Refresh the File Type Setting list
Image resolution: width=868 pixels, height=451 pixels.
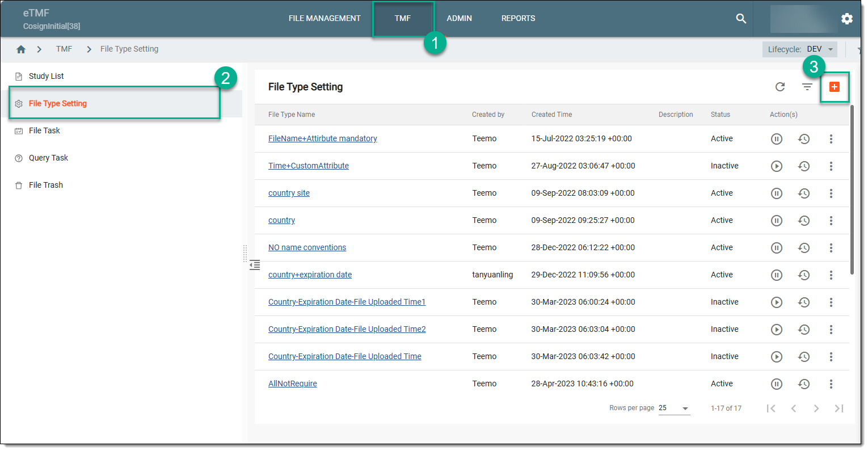[780, 87]
